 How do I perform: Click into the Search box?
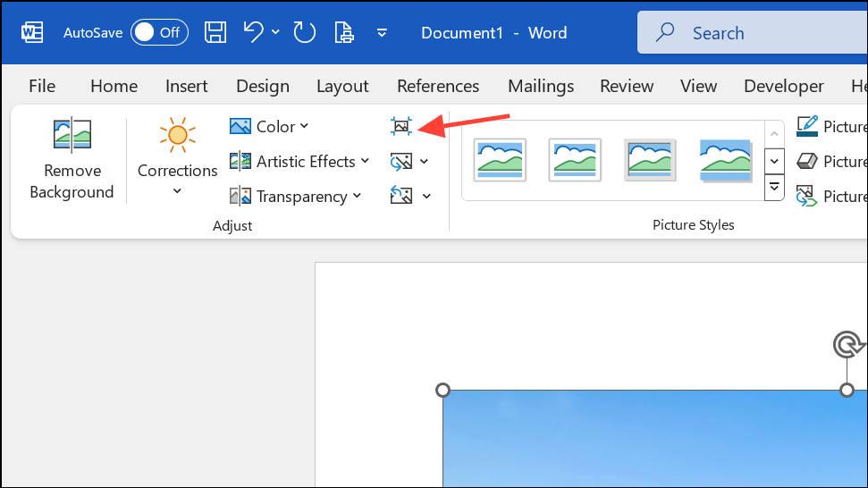(x=753, y=33)
